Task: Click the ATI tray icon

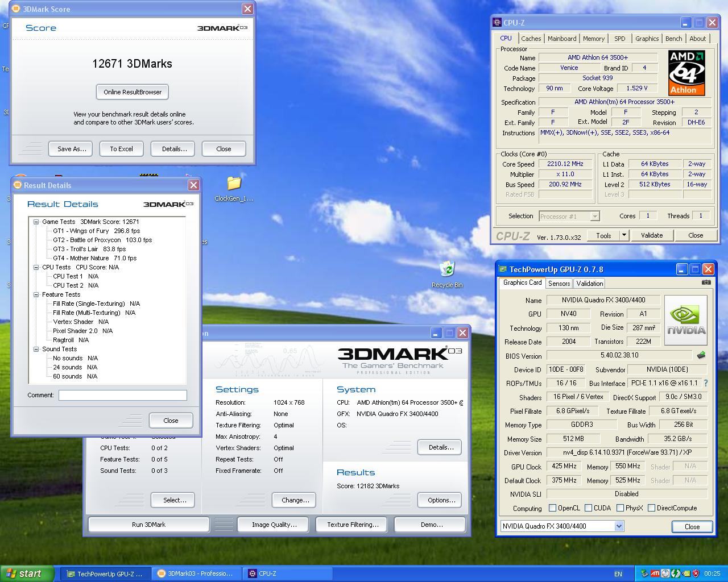Action: pyautogui.click(x=655, y=573)
